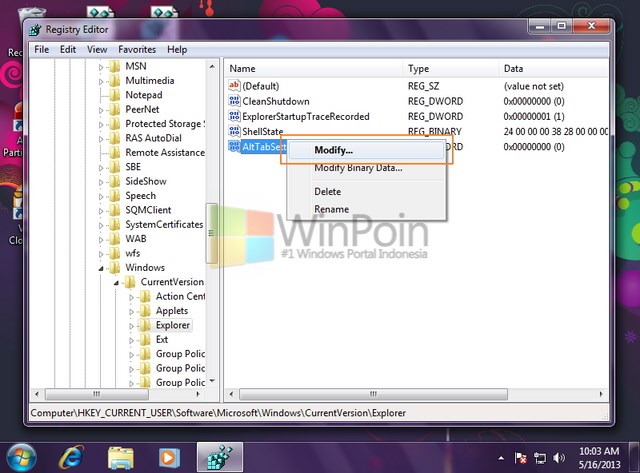Click tree pane horizontal scrollbar right arrow
Viewport: 640px width, 473px height.
point(198,394)
